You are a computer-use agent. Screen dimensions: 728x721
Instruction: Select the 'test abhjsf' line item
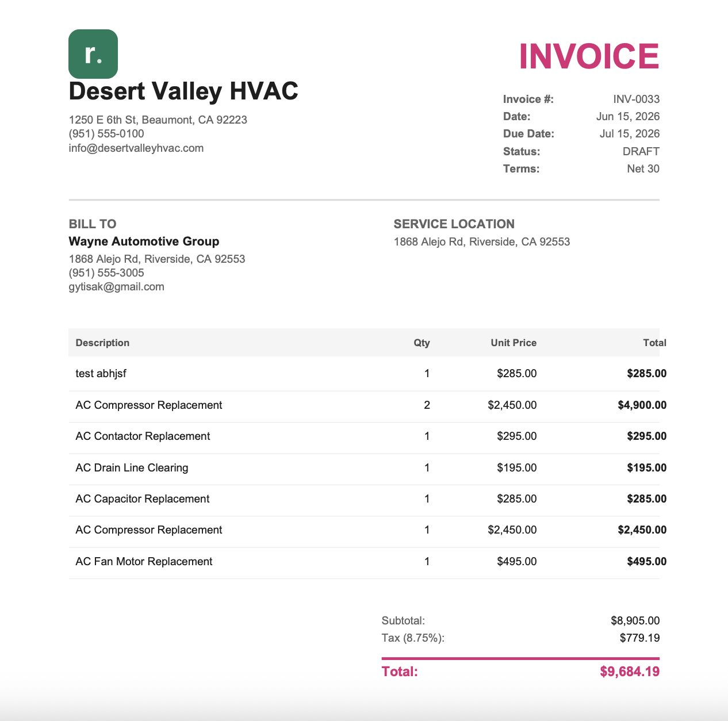click(101, 374)
